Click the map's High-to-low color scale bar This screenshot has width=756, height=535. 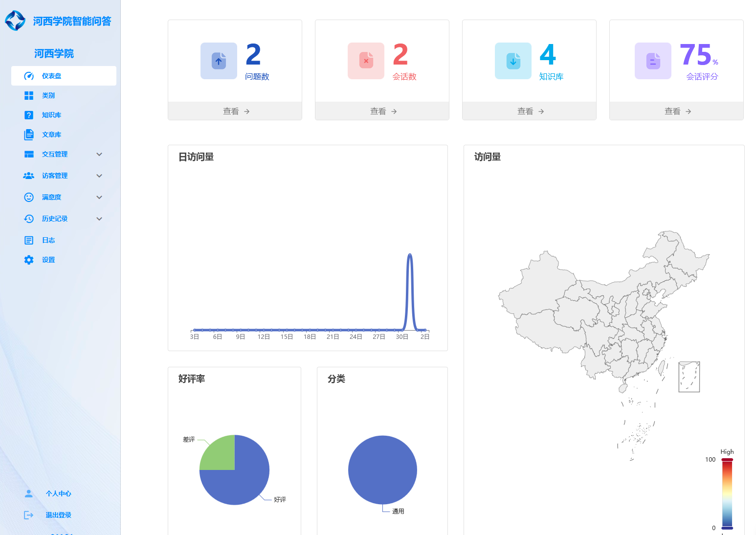727,493
